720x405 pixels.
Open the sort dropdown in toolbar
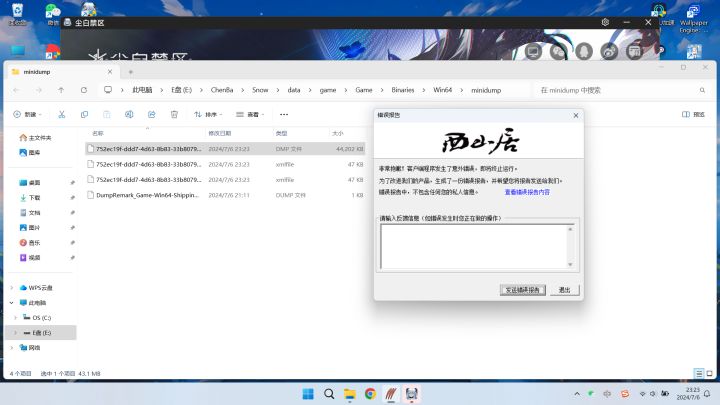208,114
